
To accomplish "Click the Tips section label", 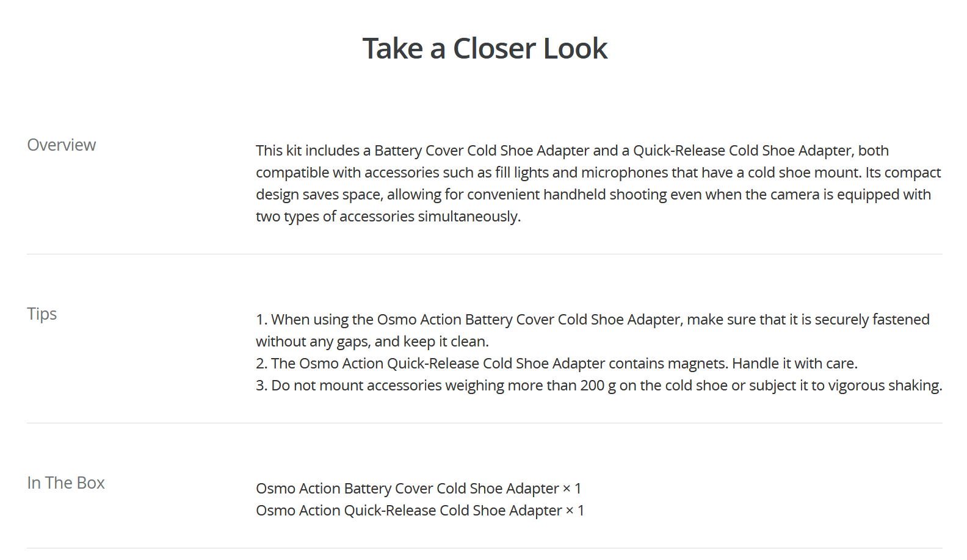I will click(42, 314).
